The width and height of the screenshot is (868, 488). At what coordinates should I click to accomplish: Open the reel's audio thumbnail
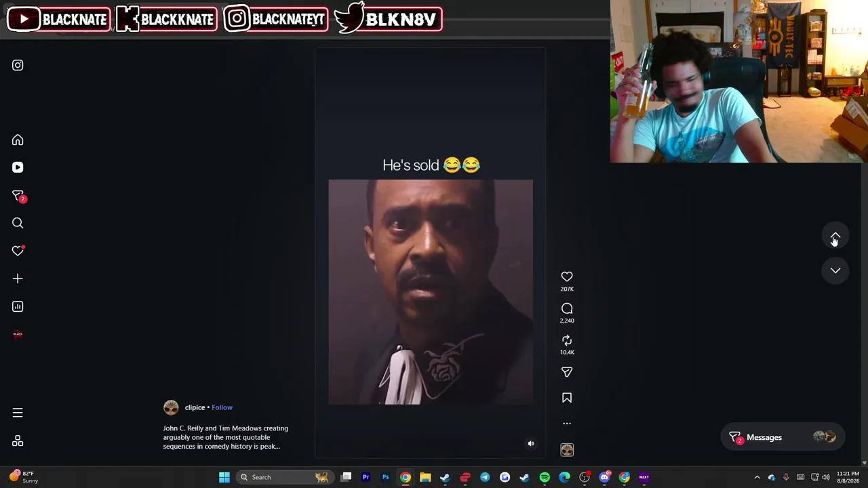pos(567,450)
